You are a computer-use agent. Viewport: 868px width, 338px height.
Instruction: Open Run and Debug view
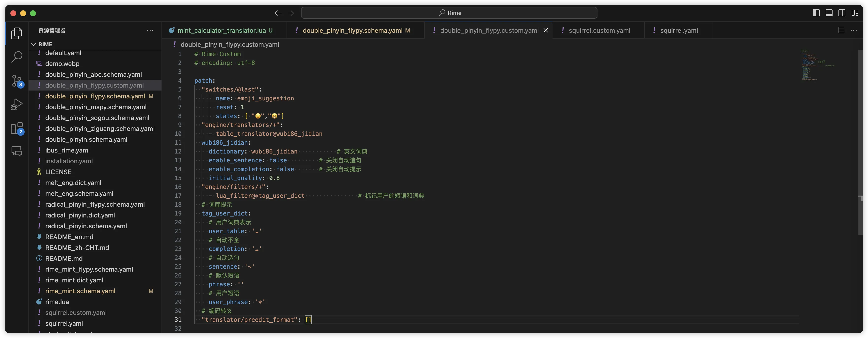tap(16, 104)
